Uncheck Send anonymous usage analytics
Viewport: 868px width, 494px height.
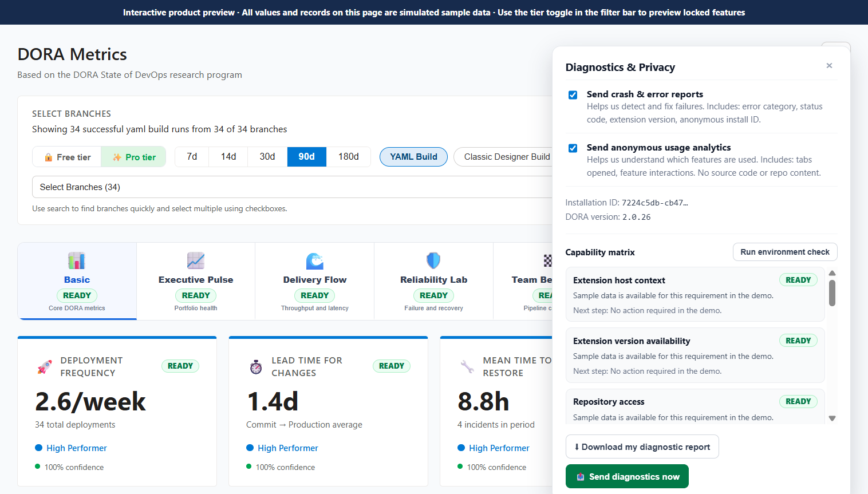(573, 148)
